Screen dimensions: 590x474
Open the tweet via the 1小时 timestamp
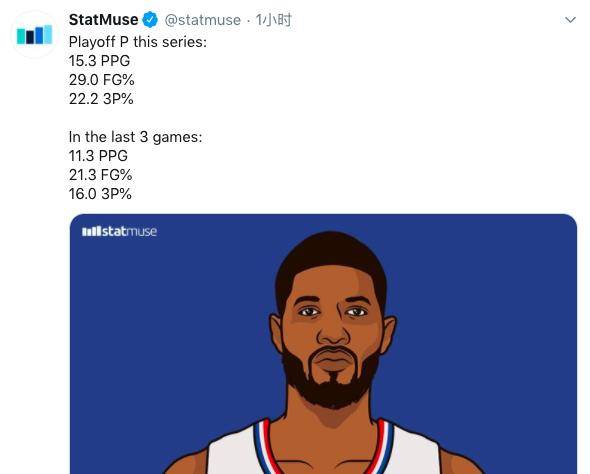click(274, 20)
